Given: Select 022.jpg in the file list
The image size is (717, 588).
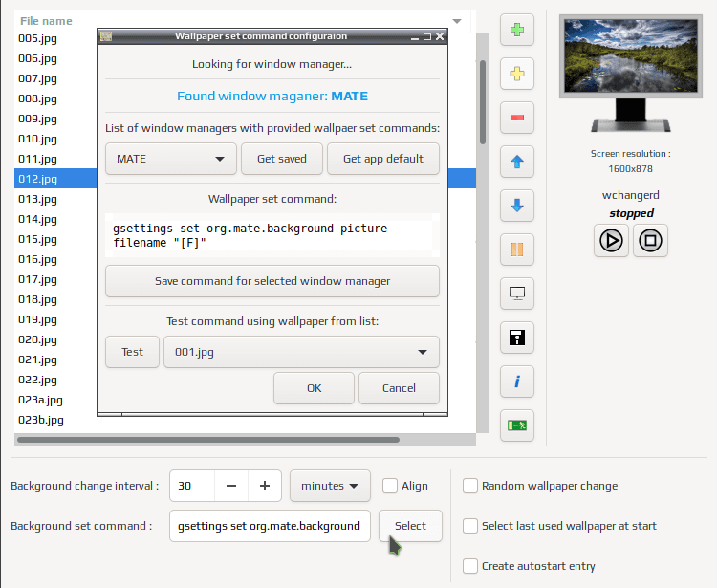Looking at the screenshot, I should (38, 380).
